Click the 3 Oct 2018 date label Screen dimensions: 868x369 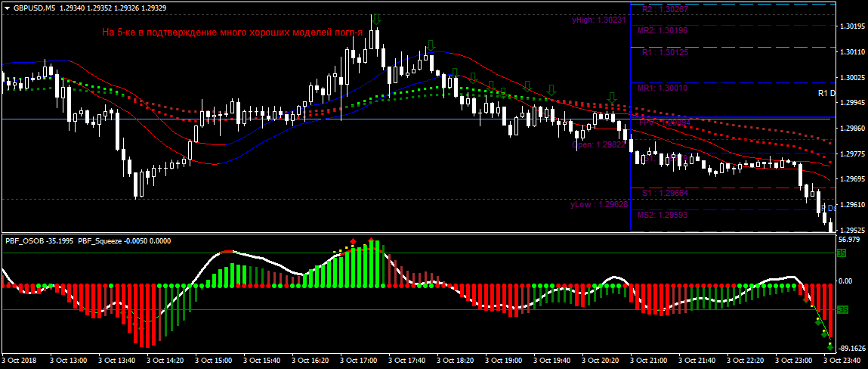(x=19, y=360)
